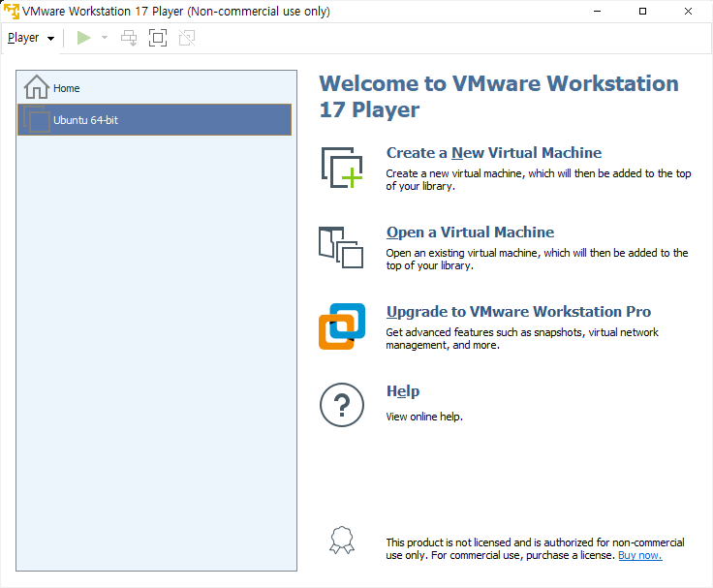Click Send Ctrl+Alt+Del toolbar icon
This screenshot has width=713, height=588.
tap(129, 38)
